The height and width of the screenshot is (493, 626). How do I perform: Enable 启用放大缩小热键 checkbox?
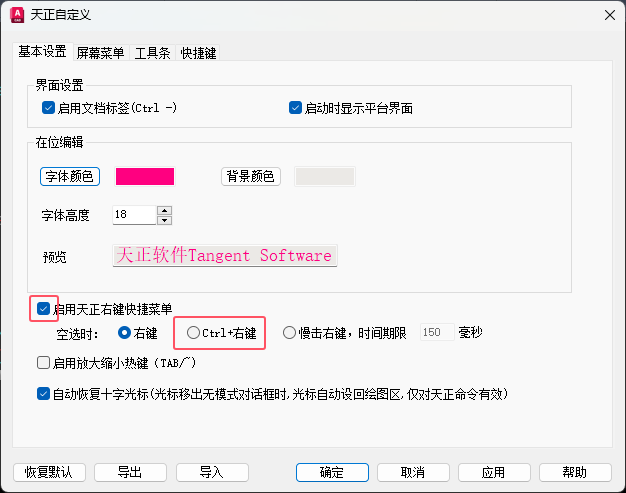click(x=43, y=363)
